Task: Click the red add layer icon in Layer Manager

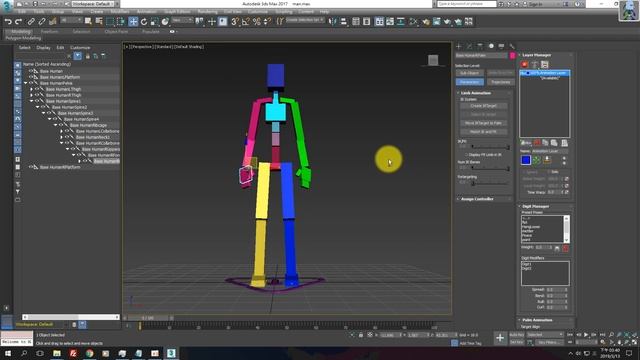Action: [x=524, y=64]
